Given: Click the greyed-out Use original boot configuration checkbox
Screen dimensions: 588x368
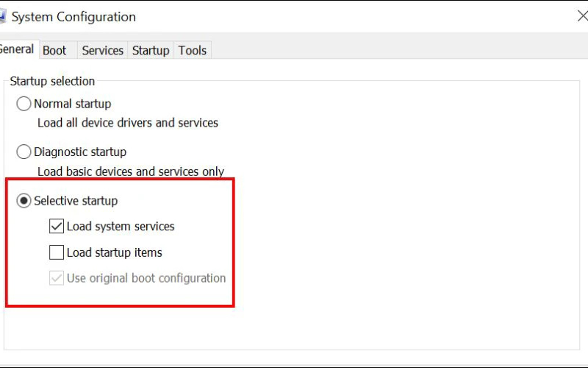Looking at the screenshot, I should [57, 278].
